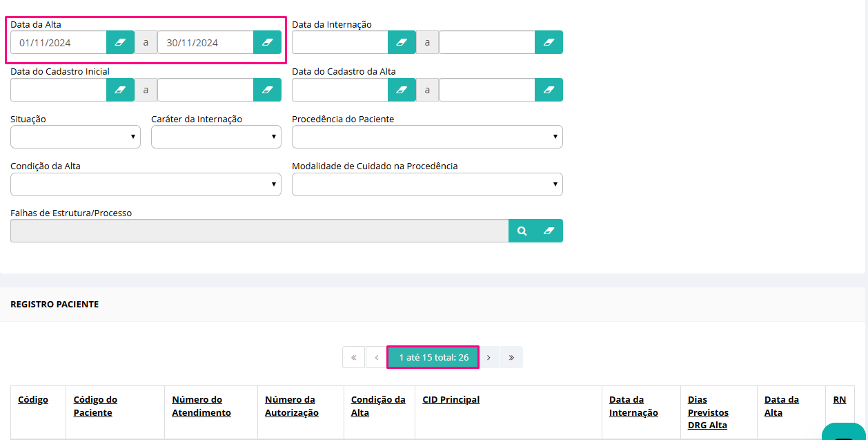Clear the Data da Alta start date
This screenshot has width=868, height=440.
(x=120, y=42)
